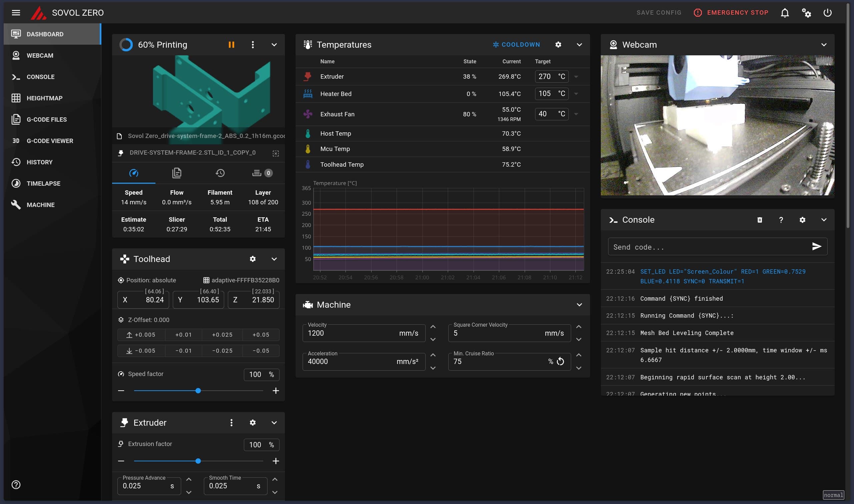The height and width of the screenshot is (504, 854).
Task: Clear the console with trash icon
Action: click(760, 220)
